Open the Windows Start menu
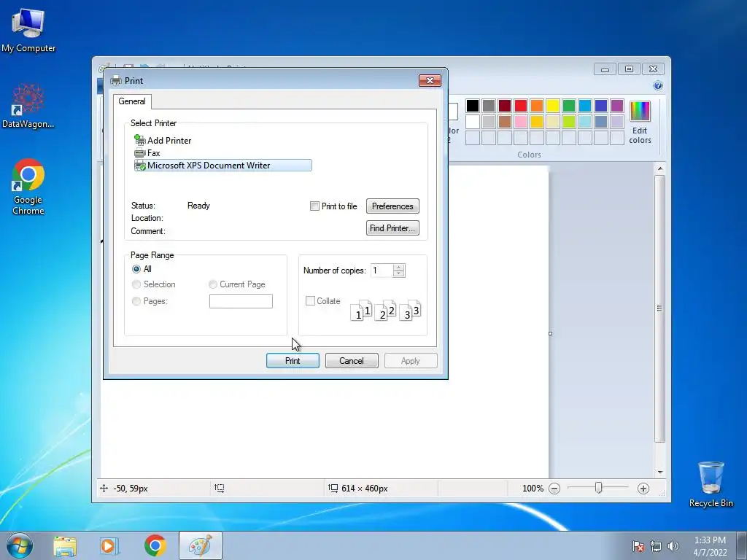747x560 pixels. pos(20,545)
